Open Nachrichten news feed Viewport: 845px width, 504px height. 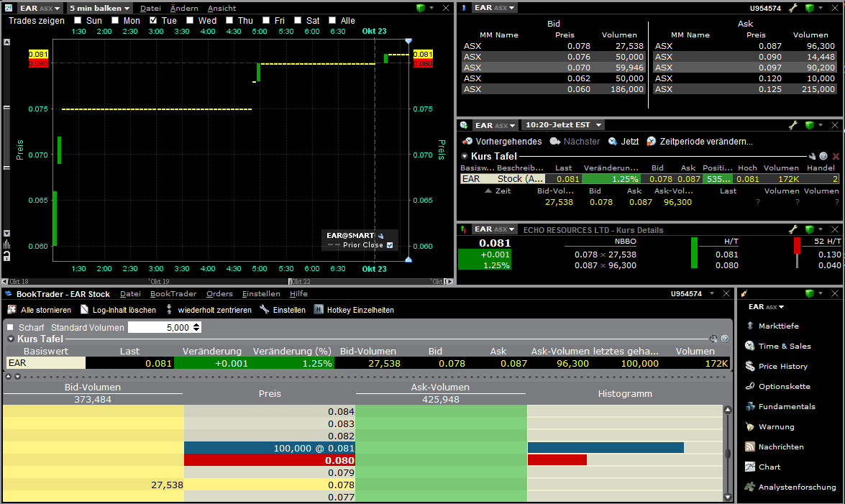[x=780, y=447]
